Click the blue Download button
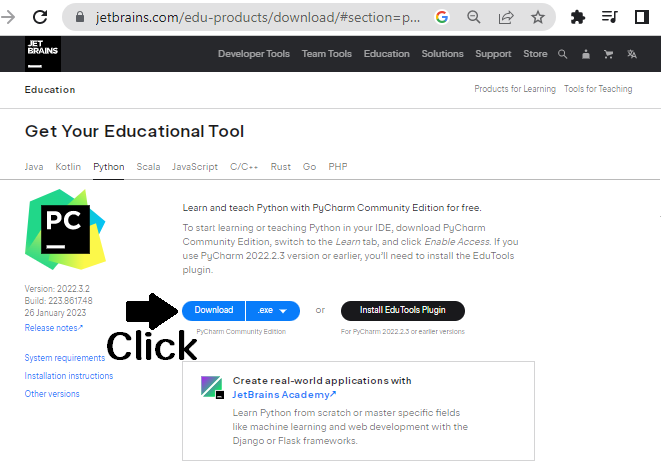The width and height of the screenshot is (661, 466). click(214, 310)
